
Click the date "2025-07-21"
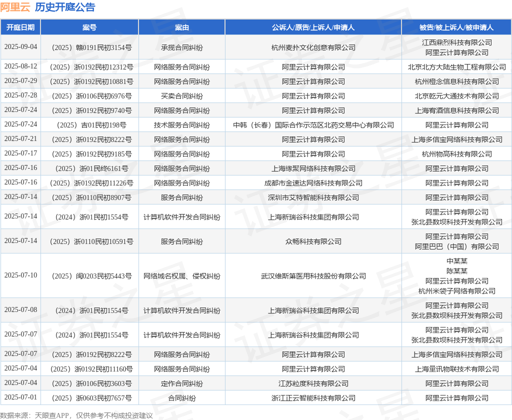pos(20,139)
